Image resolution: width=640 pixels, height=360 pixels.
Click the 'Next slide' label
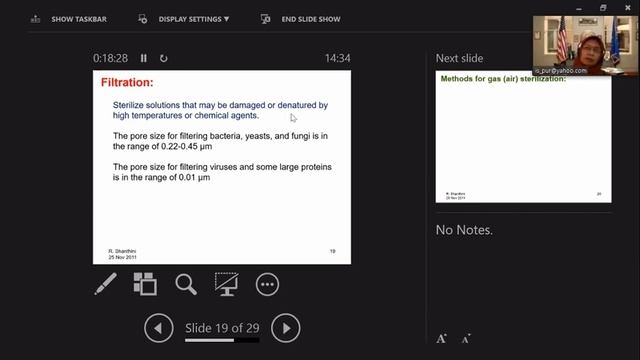459,58
